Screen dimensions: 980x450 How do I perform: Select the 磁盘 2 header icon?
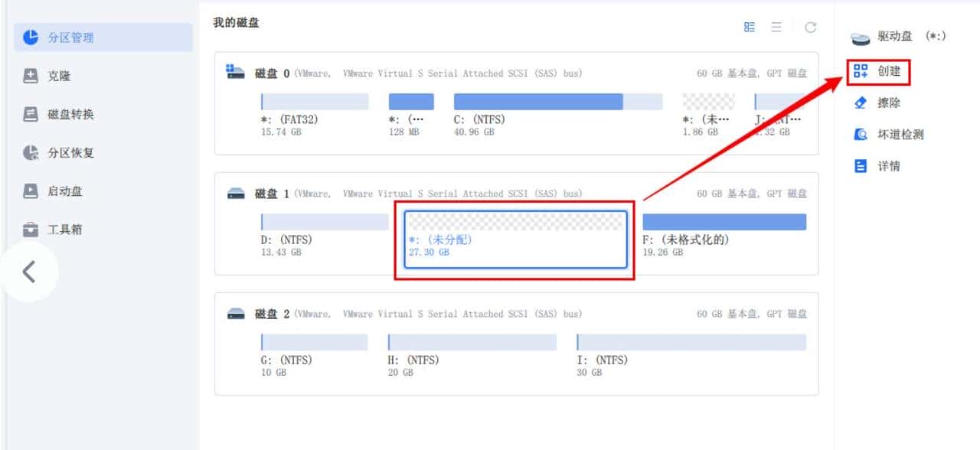(236, 313)
